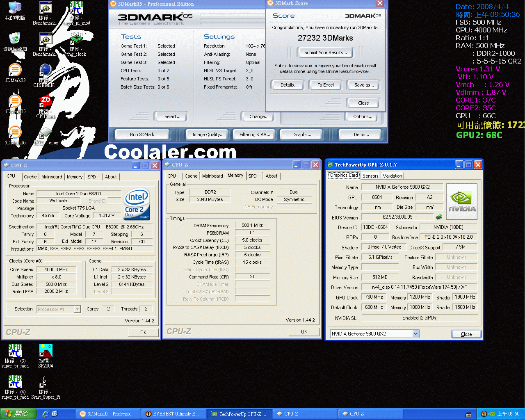Screen dimensions: 525x420
Task: Switch to EVEREST Ultimate in the taskbar
Action: pyautogui.click(x=174, y=414)
